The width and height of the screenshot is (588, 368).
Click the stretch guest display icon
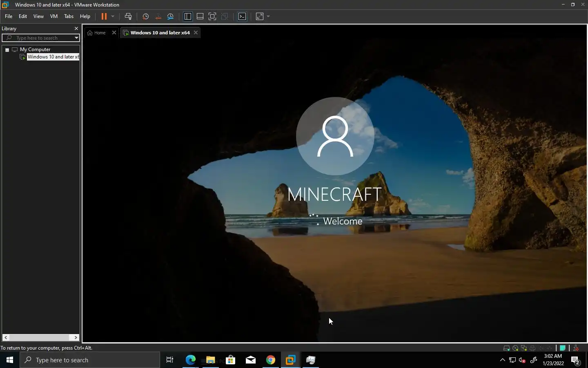tap(260, 16)
